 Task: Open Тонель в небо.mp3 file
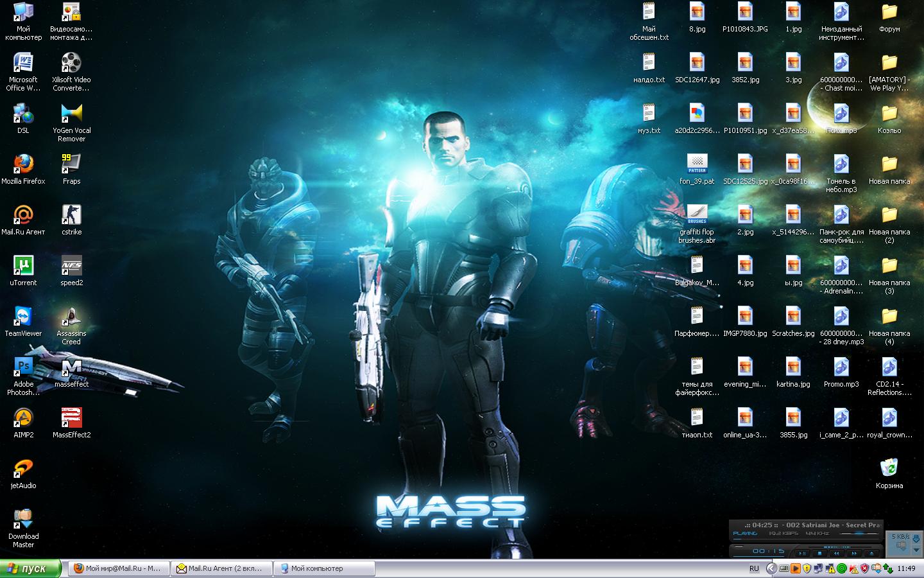tap(841, 173)
